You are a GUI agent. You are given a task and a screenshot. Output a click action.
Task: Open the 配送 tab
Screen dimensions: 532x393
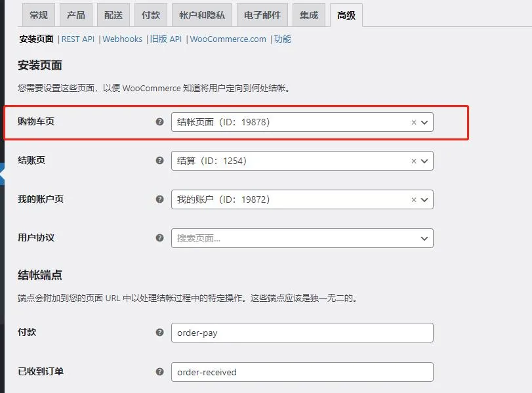[x=113, y=15]
